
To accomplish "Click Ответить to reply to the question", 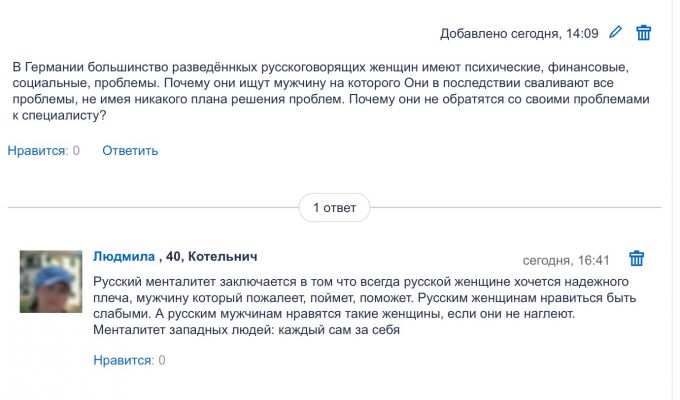I will tap(130, 151).
